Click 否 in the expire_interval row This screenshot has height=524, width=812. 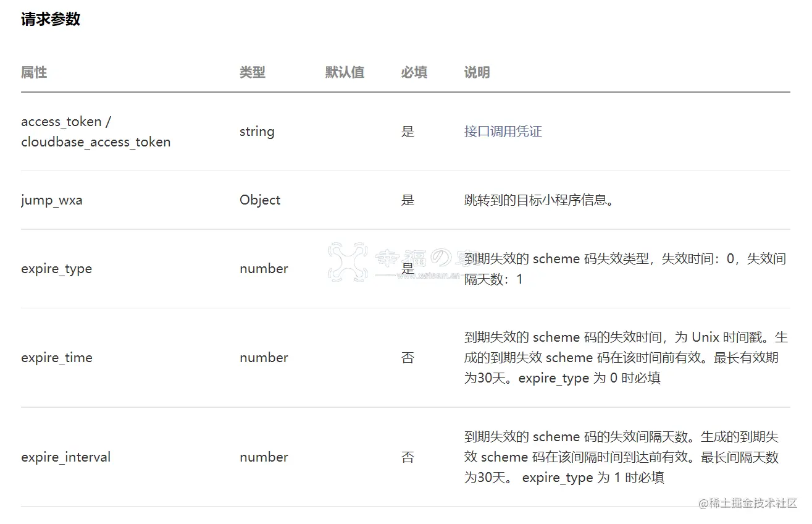408,457
